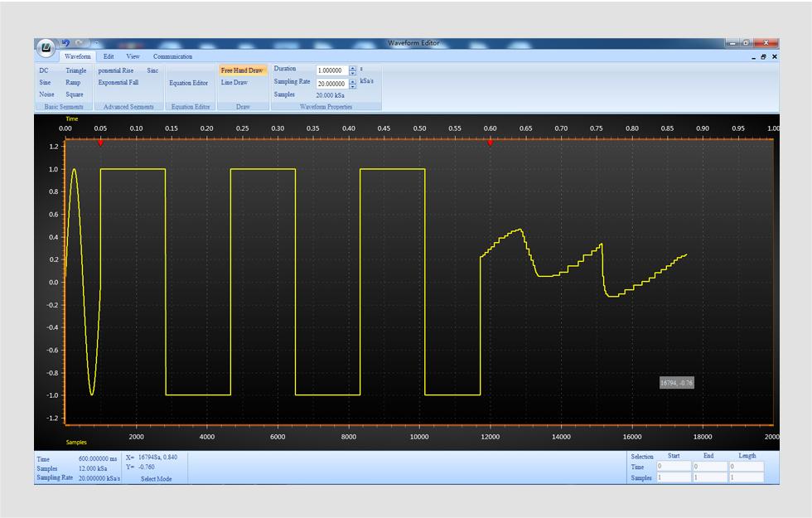812x518 pixels.
Task: Minimize the inner ribbon document window
Action: [753, 57]
